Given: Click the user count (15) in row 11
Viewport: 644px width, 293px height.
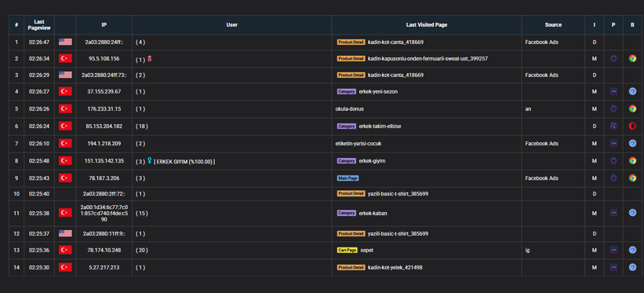Looking at the screenshot, I should pos(142,213).
